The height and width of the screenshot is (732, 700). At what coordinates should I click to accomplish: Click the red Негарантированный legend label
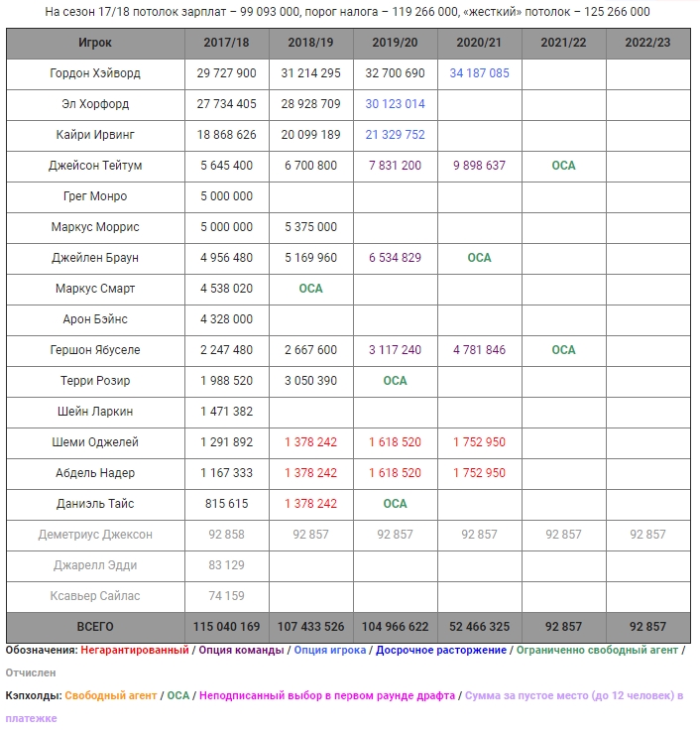pyautogui.click(x=135, y=650)
